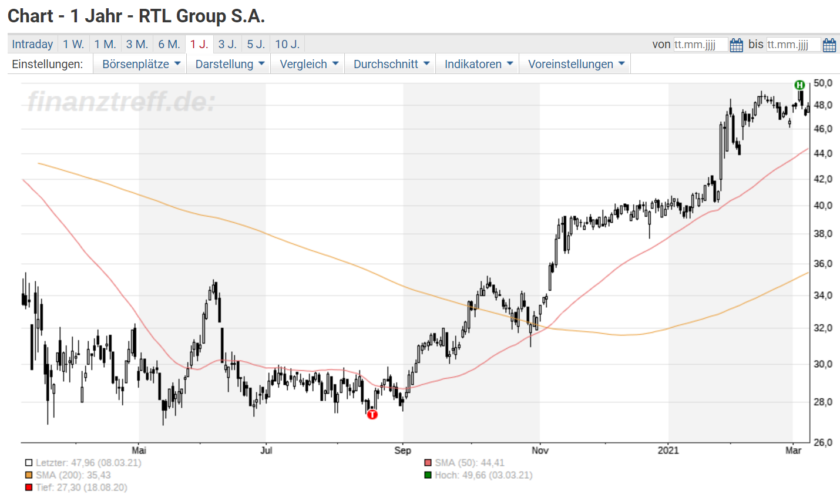
Task: Click the 26,0 price axis label
Action: (x=823, y=442)
